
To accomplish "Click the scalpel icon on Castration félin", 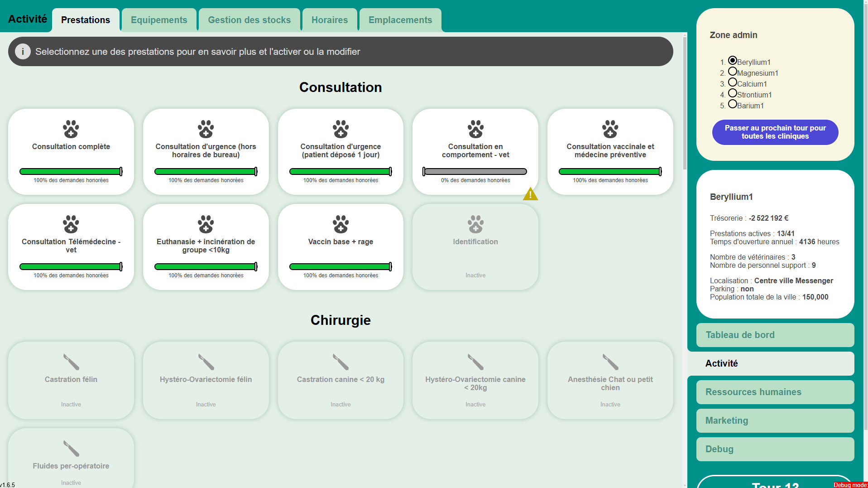I will [71, 362].
